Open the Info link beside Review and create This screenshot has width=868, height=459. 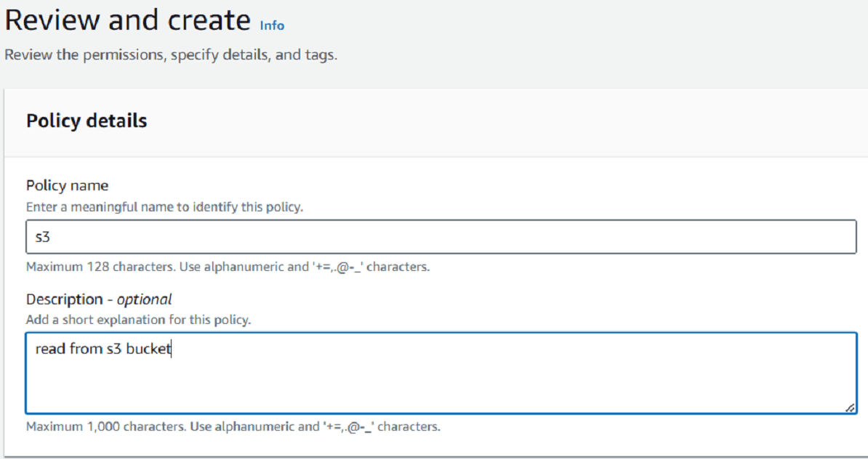pyautogui.click(x=272, y=25)
